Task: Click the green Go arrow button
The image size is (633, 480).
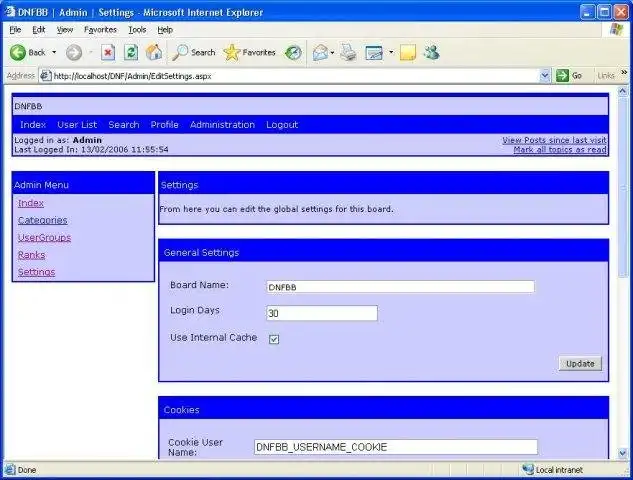Action: tap(569, 75)
